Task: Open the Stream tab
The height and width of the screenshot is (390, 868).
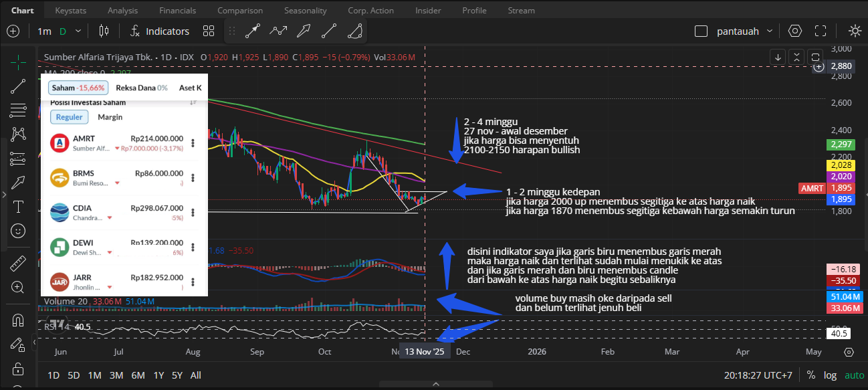Action: pos(521,11)
